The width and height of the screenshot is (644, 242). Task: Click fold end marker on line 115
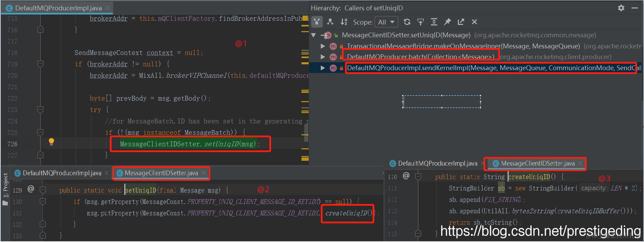[x=418, y=234]
